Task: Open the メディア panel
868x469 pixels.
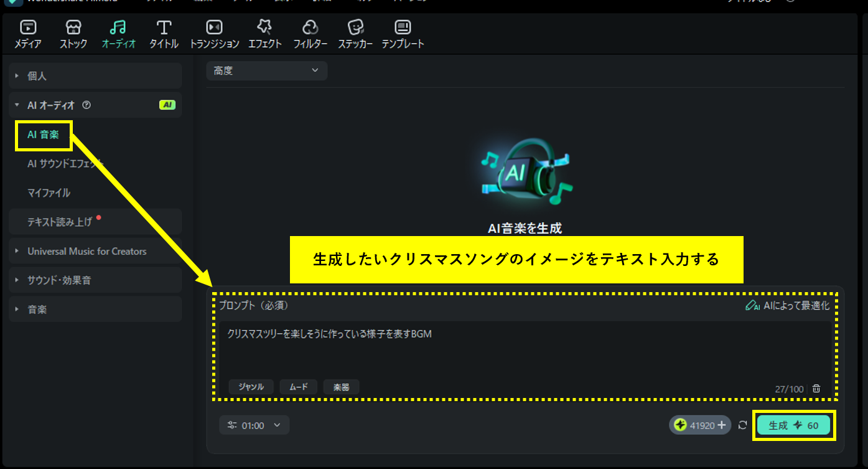Action: [27, 33]
